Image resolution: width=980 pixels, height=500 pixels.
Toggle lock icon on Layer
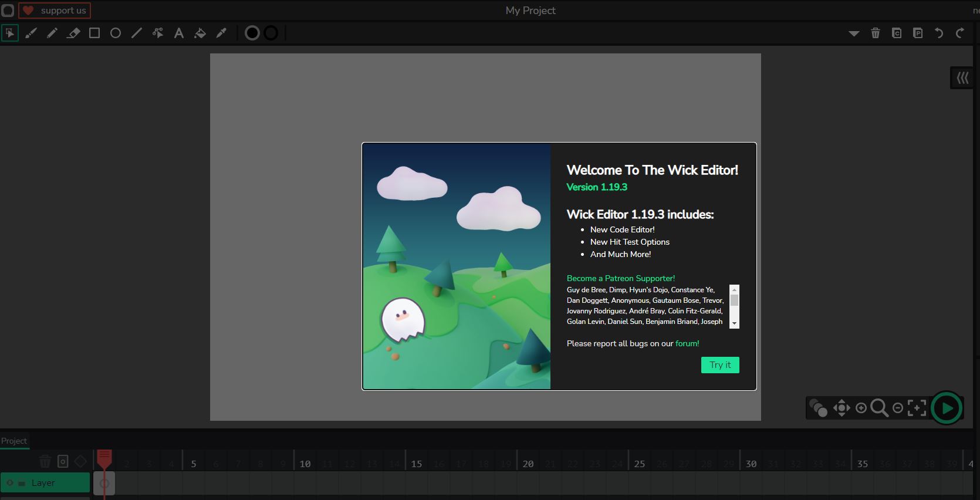click(x=22, y=483)
